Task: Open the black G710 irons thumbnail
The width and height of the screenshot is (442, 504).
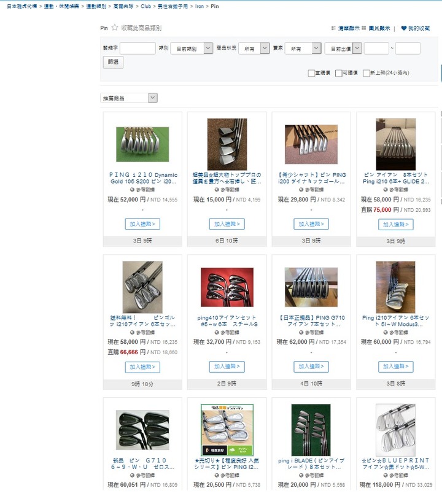Action: click(x=142, y=430)
